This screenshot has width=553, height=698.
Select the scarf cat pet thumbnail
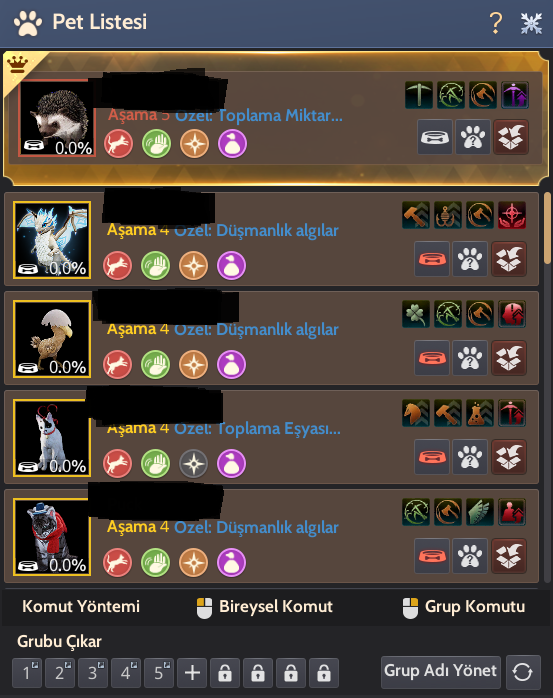tap(52, 537)
